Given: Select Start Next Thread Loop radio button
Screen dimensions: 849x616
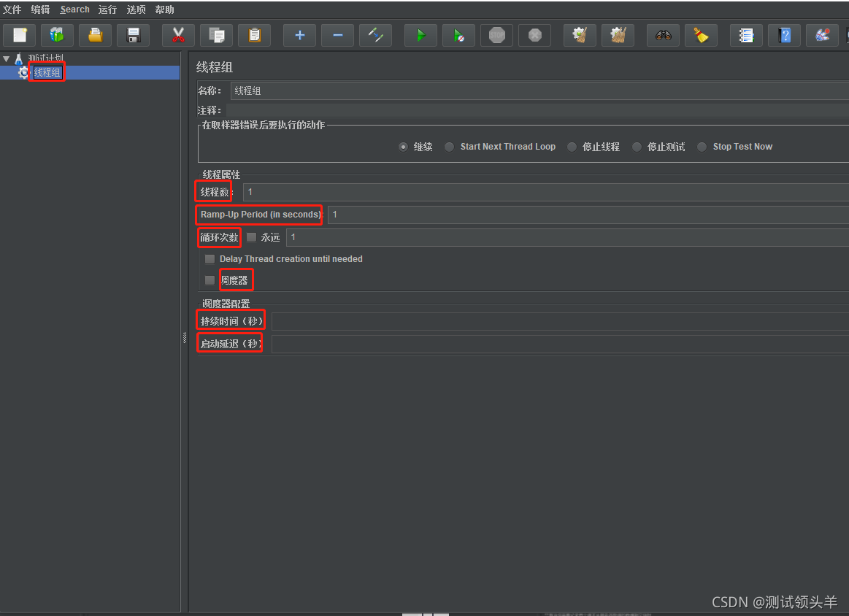Looking at the screenshot, I should 449,147.
